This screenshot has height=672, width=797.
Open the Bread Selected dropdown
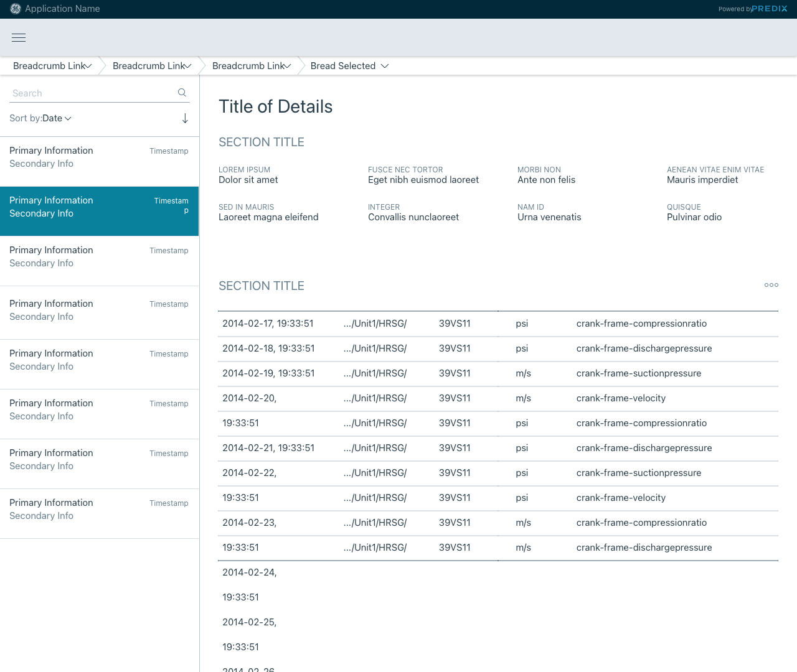coord(385,66)
